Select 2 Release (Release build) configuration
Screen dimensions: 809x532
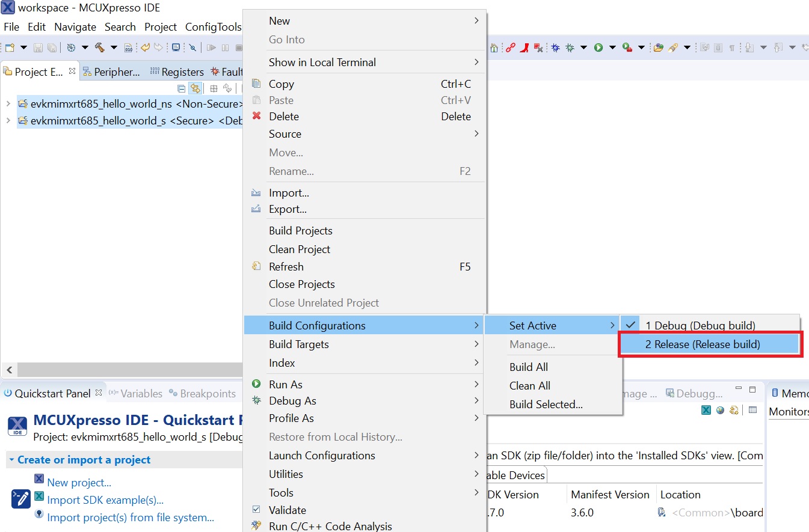click(710, 344)
